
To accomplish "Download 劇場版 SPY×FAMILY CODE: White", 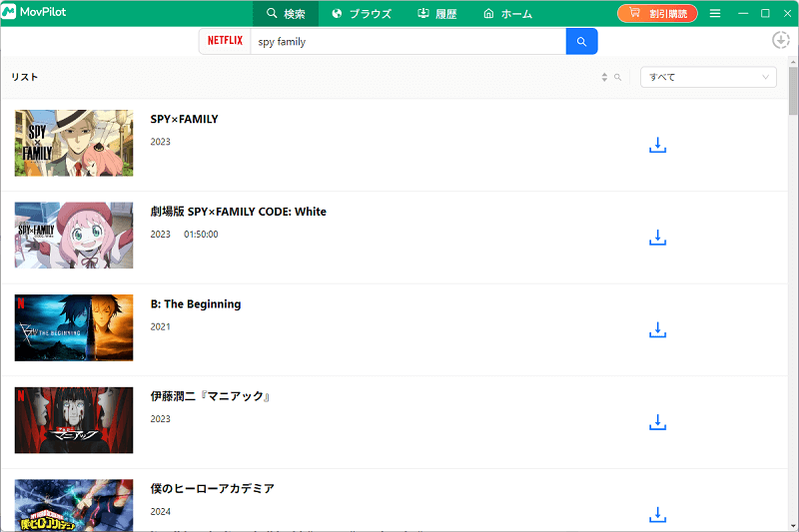I will click(x=657, y=238).
